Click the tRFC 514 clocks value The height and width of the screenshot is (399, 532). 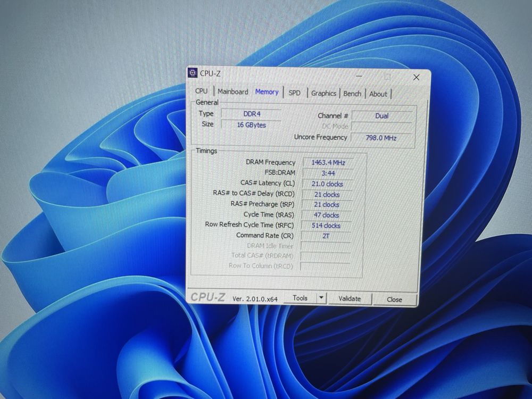coord(326,226)
